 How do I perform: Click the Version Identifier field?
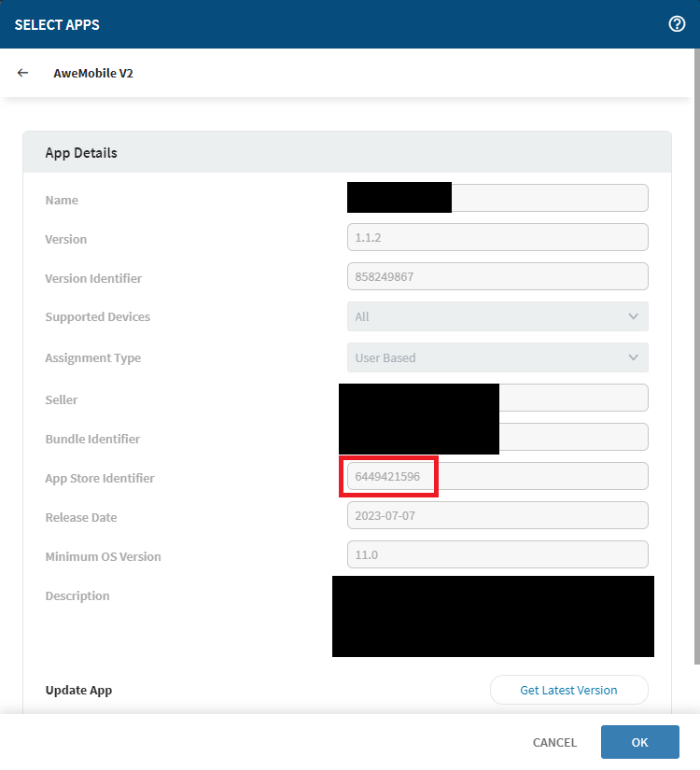(x=497, y=276)
